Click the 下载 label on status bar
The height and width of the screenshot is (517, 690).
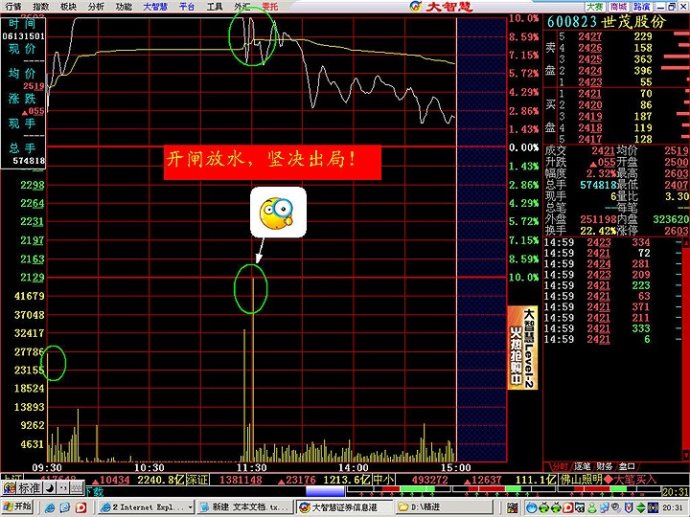tap(93, 491)
